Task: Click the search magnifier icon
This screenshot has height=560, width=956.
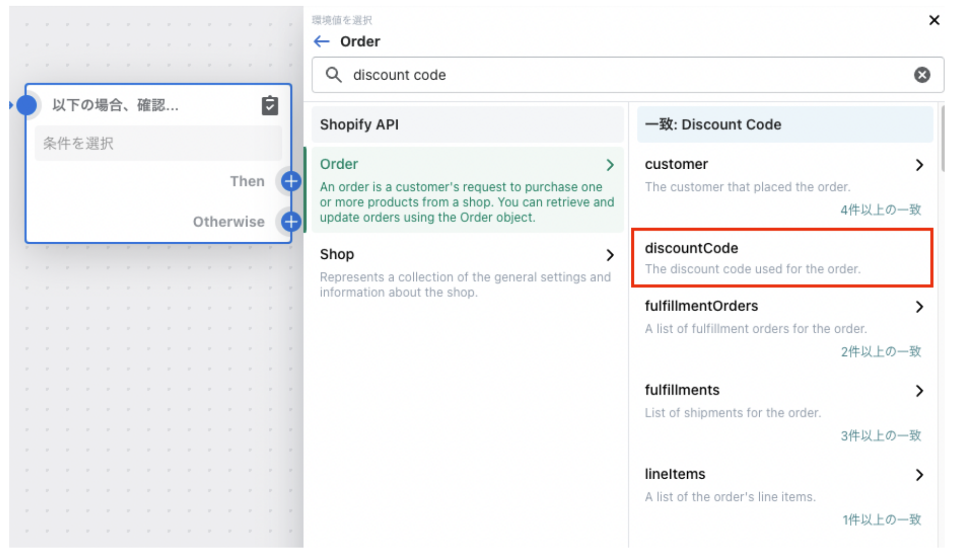Action: [x=334, y=75]
